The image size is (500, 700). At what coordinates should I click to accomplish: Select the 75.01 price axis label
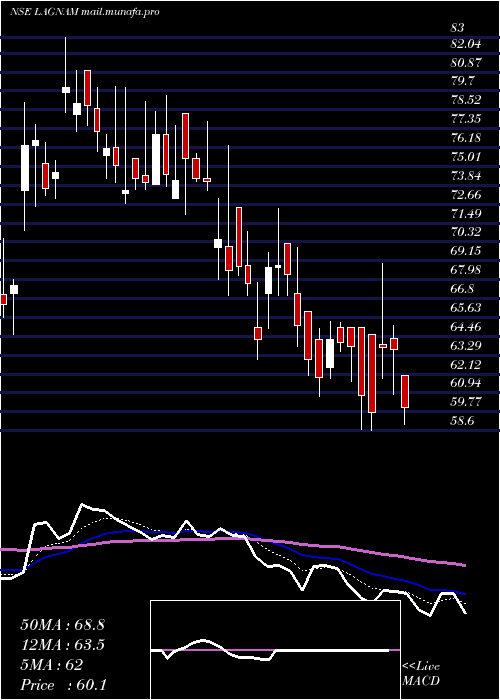[466, 157]
